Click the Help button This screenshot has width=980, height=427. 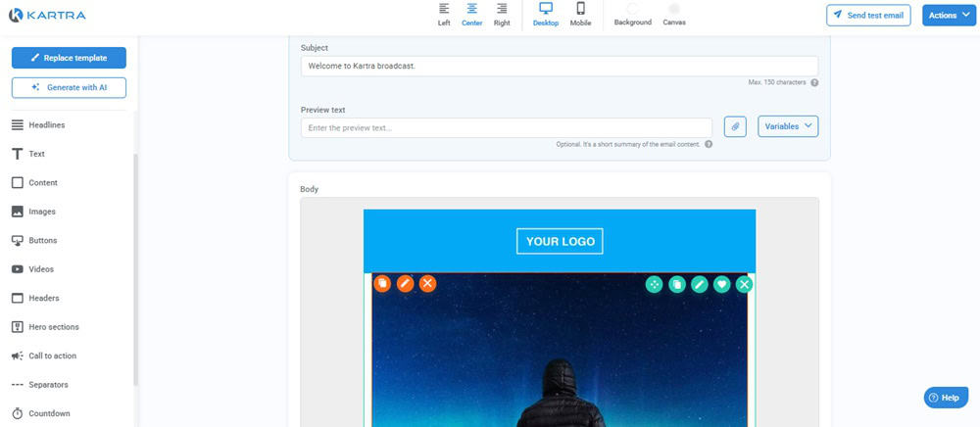[946, 398]
